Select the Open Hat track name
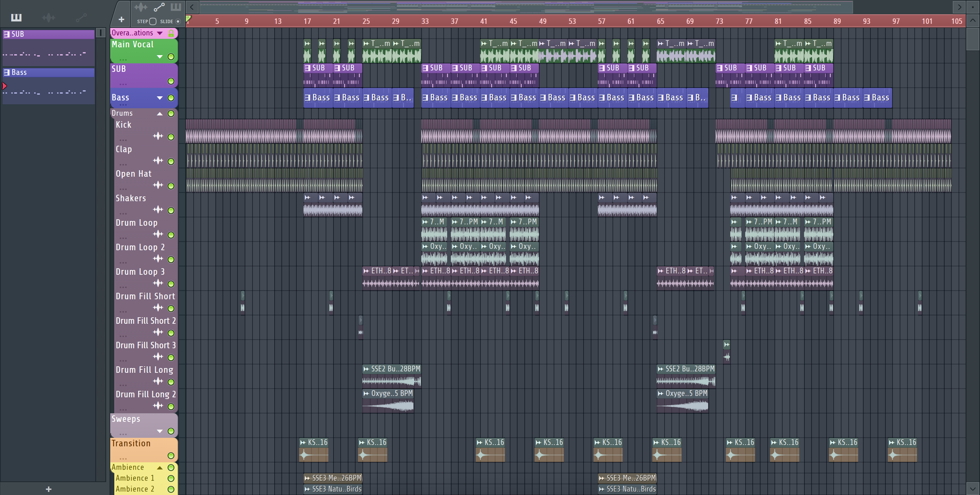 pyautogui.click(x=133, y=174)
